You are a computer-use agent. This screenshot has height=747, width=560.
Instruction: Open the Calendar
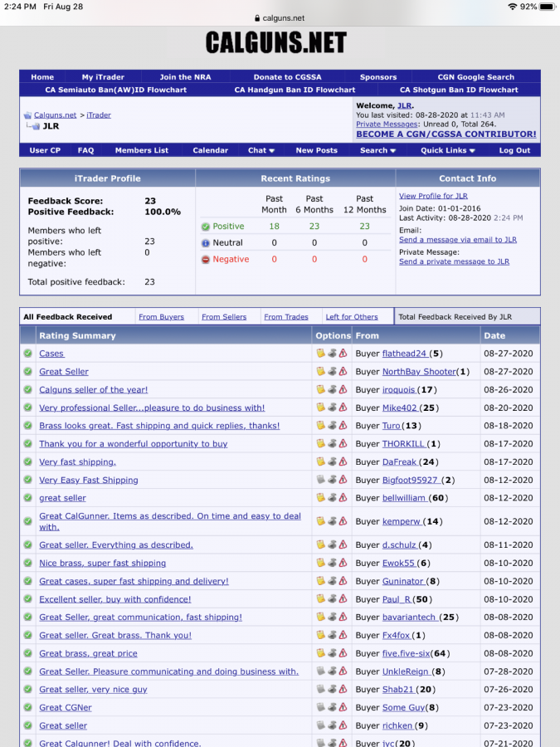coord(210,150)
